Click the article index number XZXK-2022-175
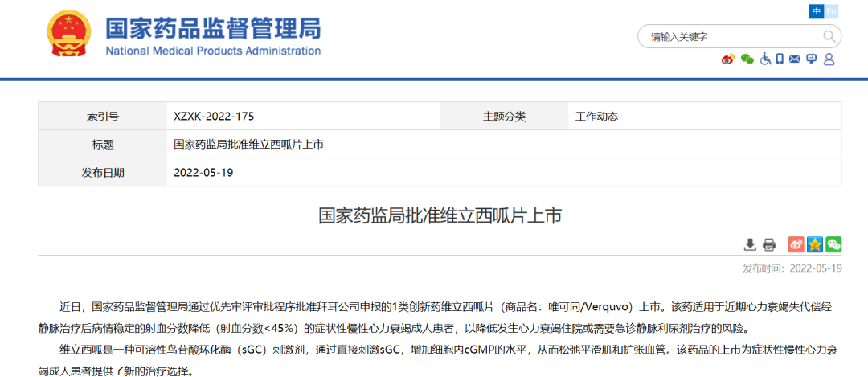The image size is (868, 377). [214, 117]
